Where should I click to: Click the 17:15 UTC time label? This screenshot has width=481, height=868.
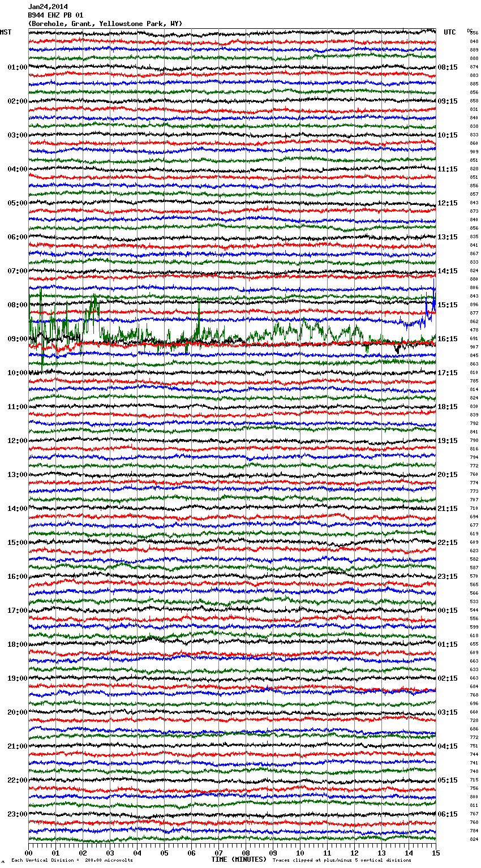tap(448, 373)
